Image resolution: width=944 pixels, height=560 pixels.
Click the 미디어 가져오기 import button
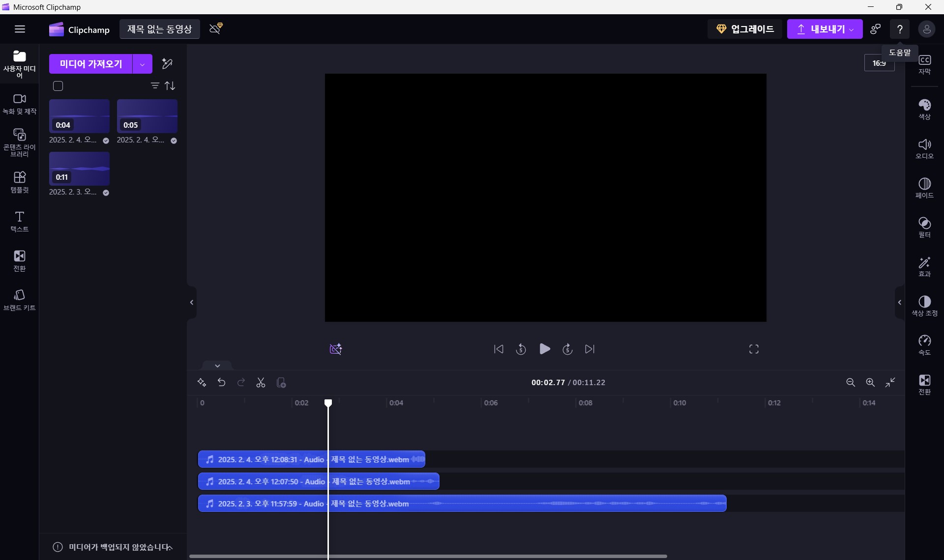(90, 64)
